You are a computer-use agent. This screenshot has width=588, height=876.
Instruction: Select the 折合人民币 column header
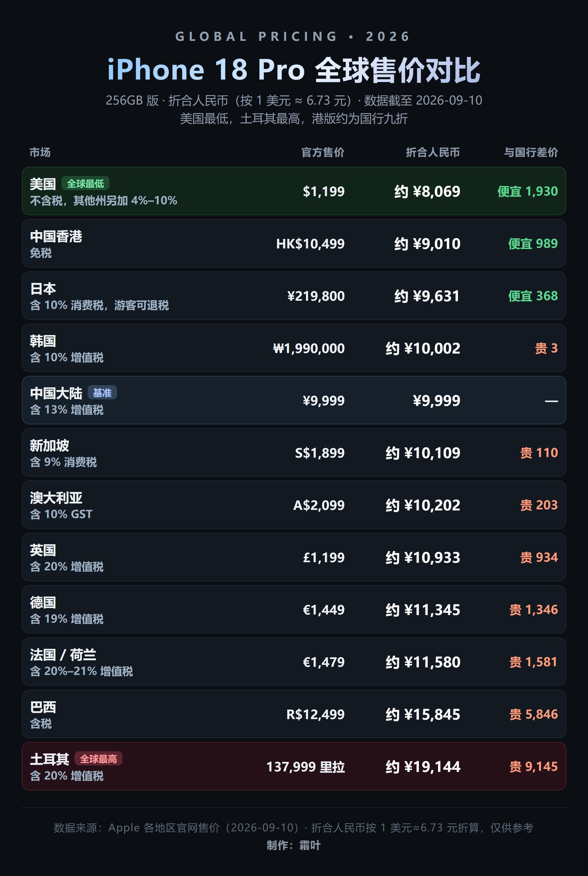tap(433, 152)
